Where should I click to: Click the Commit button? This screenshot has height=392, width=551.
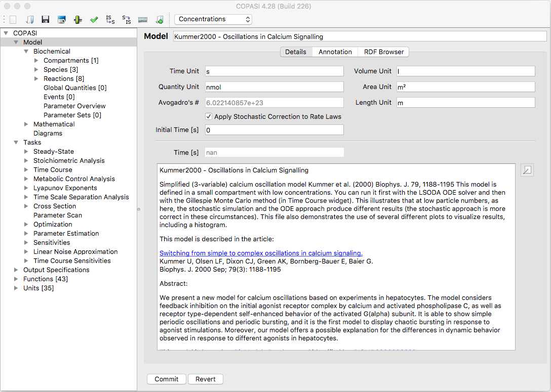[x=167, y=379]
